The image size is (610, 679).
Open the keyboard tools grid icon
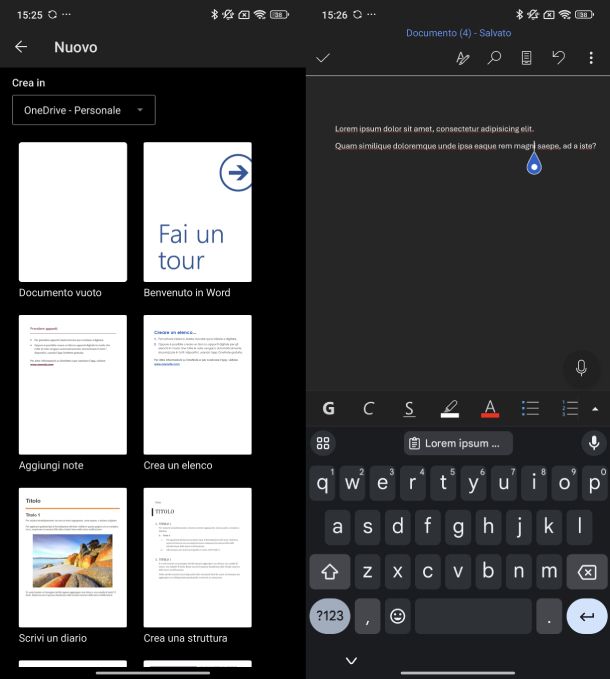pyautogui.click(x=323, y=443)
